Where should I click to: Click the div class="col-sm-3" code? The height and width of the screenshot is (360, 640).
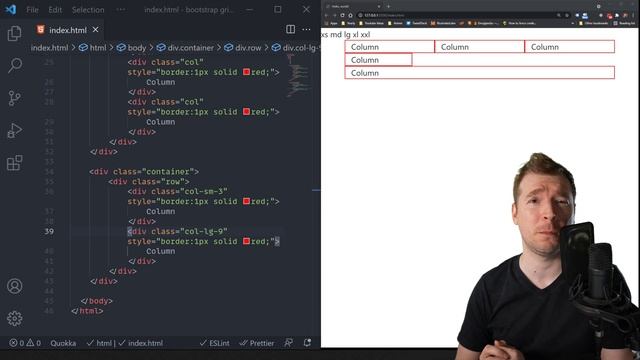(178, 191)
